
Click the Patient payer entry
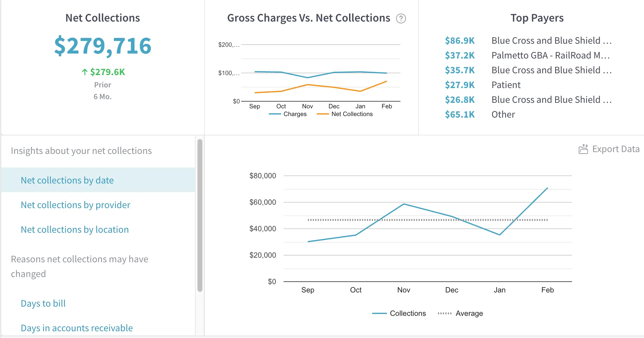tap(506, 85)
